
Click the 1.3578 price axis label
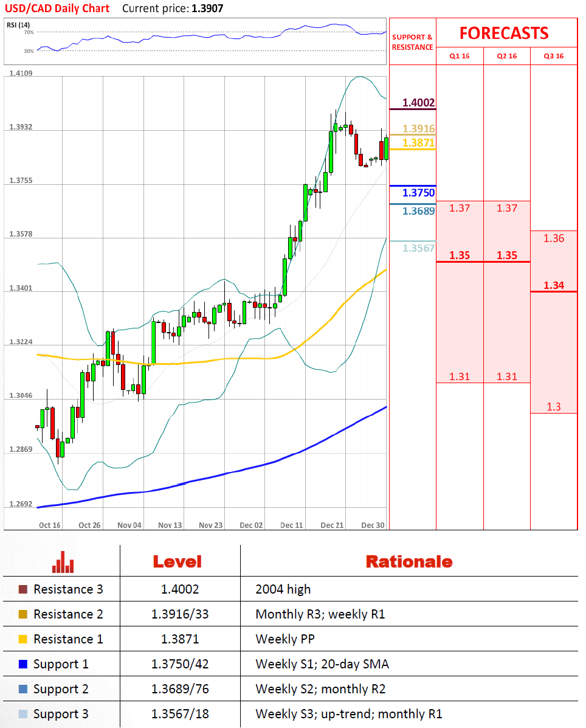click(x=21, y=234)
